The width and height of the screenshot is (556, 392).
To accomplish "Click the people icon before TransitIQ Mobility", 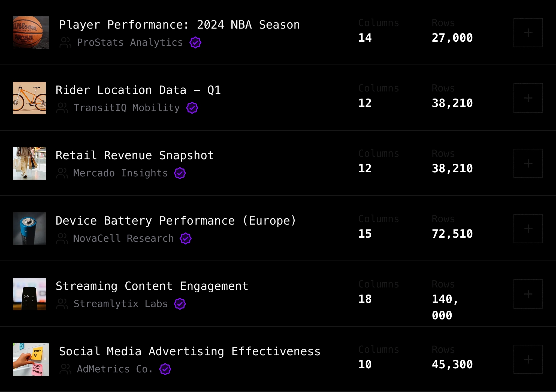I will [62, 108].
